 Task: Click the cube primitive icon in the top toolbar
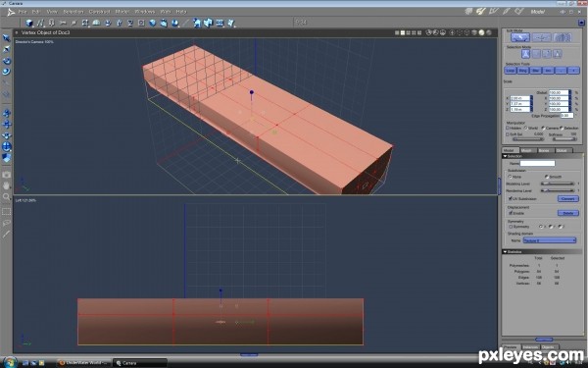[28, 24]
